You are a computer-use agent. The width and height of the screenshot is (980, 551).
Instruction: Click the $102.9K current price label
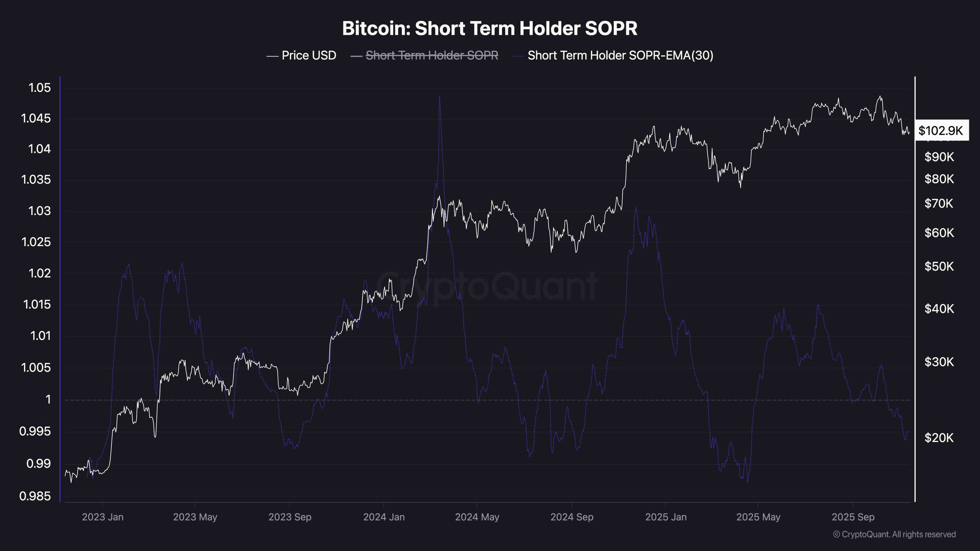click(x=941, y=131)
